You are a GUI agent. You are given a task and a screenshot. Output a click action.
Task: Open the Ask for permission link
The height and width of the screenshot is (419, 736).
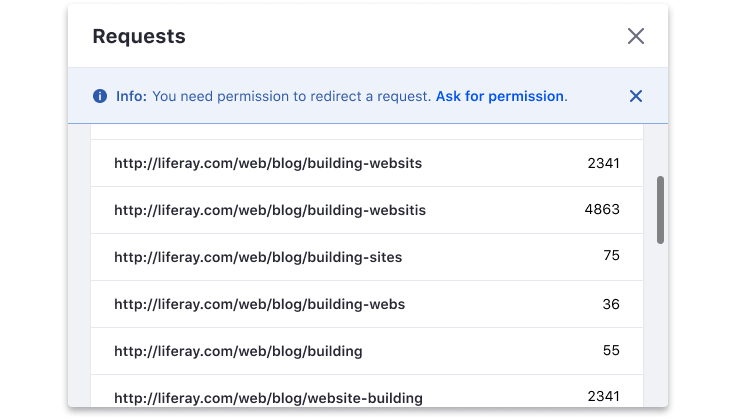tap(500, 96)
